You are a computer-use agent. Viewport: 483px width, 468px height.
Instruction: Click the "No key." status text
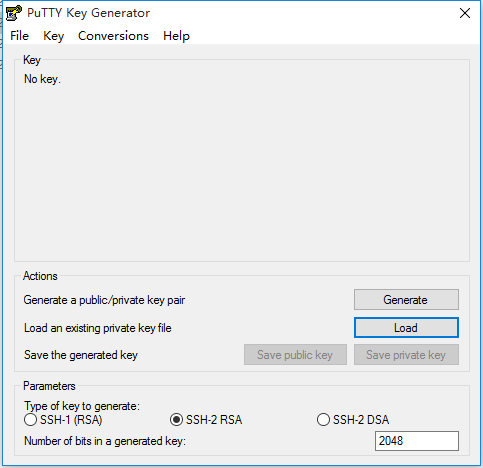tap(42, 79)
